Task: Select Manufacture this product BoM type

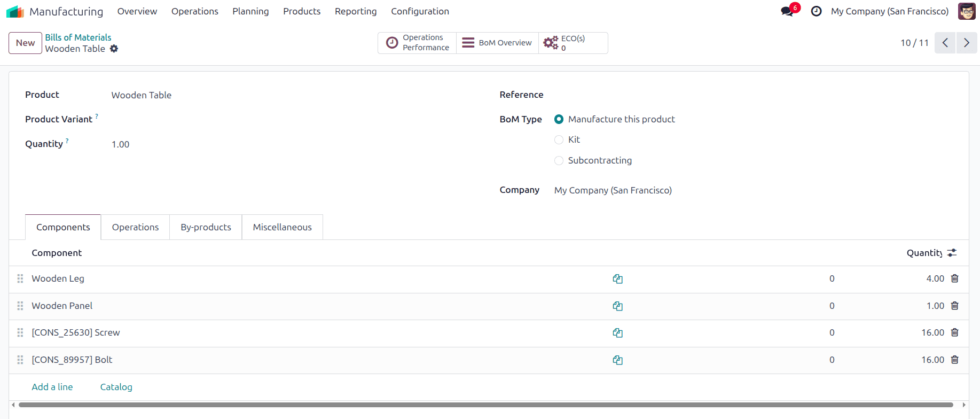Action: [559, 119]
